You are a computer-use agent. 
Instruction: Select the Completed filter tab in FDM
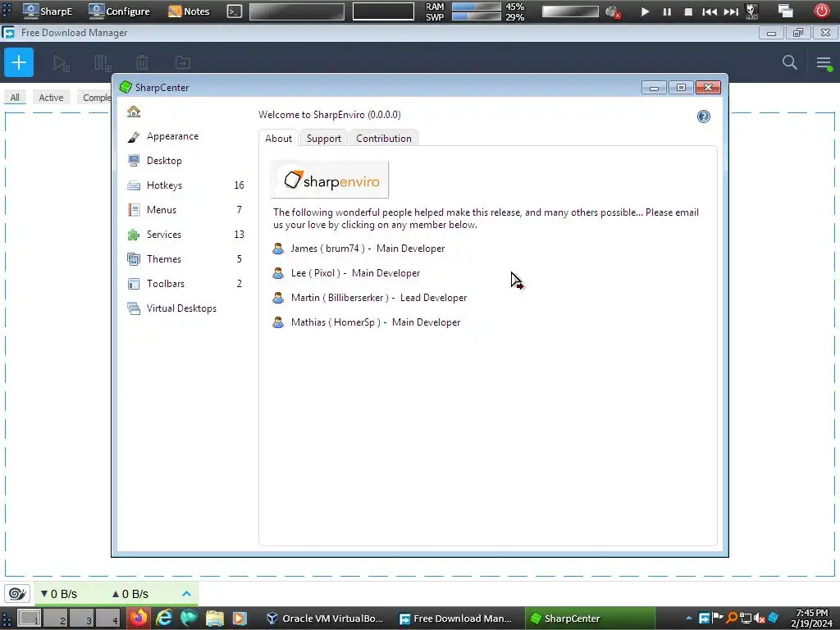95,98
